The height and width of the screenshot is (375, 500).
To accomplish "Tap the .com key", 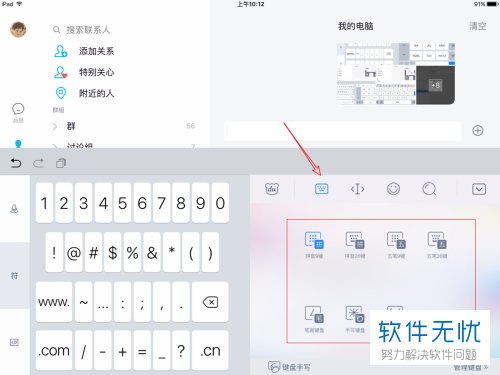I will [x=54, y=350].
